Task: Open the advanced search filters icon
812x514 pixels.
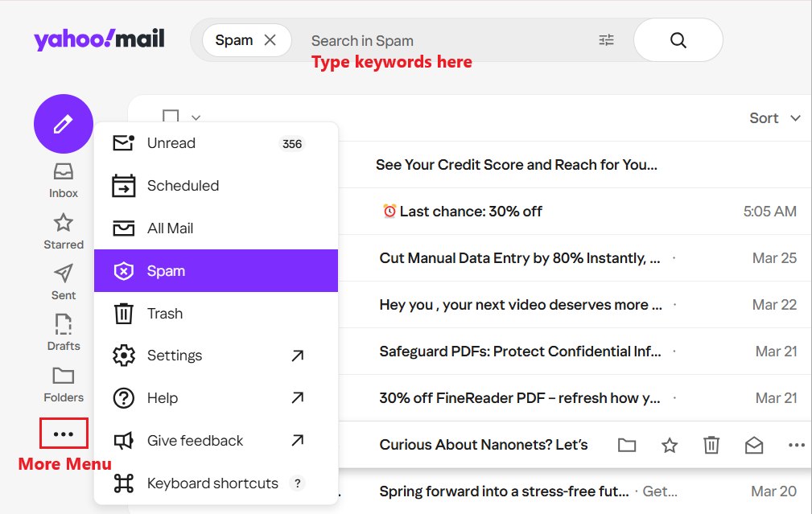Action: click(x=606, y=39)
